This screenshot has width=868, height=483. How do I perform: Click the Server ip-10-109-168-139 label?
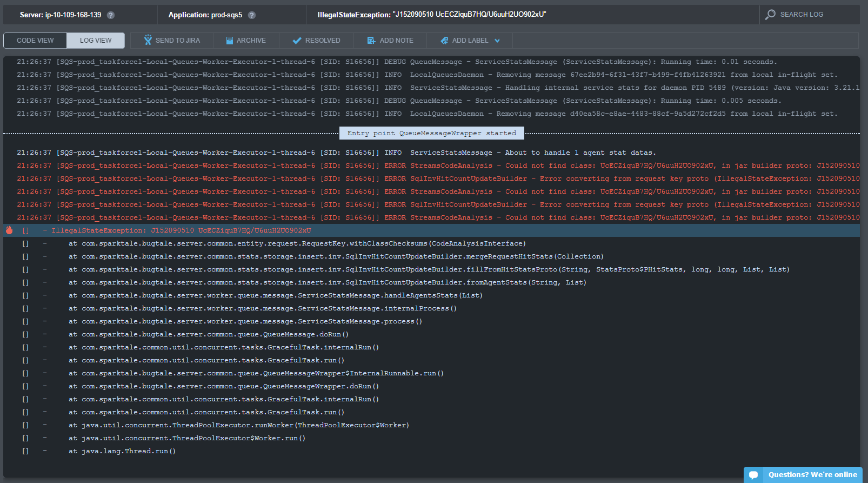point(61,15)
